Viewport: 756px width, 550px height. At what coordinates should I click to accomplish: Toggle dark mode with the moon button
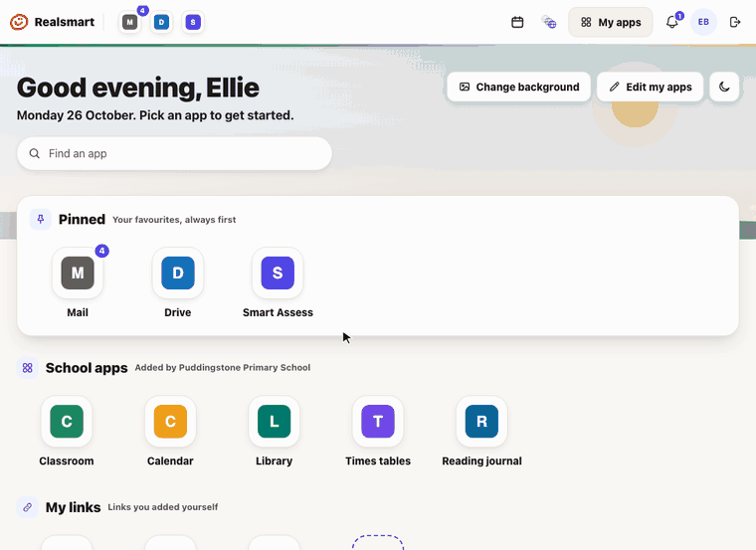click(724, 87)
